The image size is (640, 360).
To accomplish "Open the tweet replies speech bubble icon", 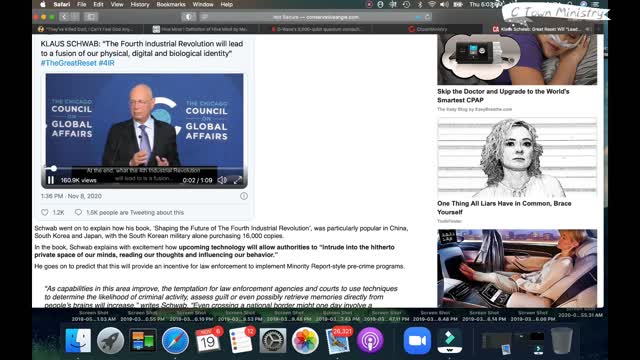I will pyautogui.click(x=78, y=212).
